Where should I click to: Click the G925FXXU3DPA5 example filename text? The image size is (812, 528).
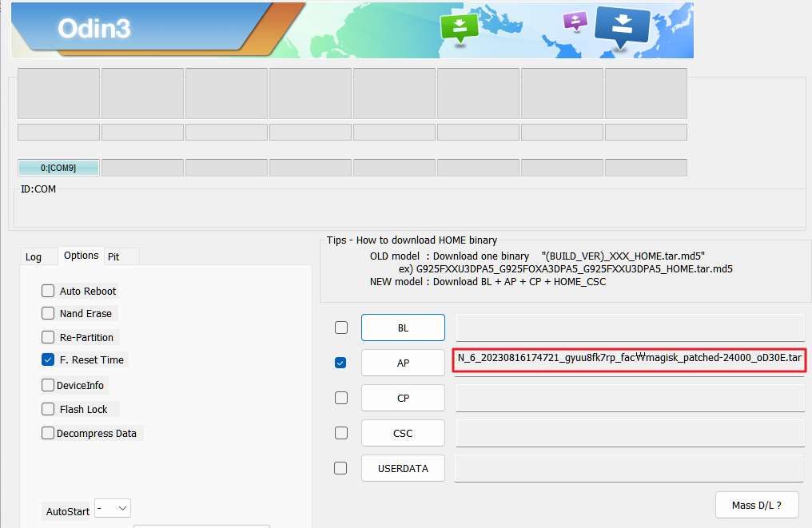click(x=575, y=268)
